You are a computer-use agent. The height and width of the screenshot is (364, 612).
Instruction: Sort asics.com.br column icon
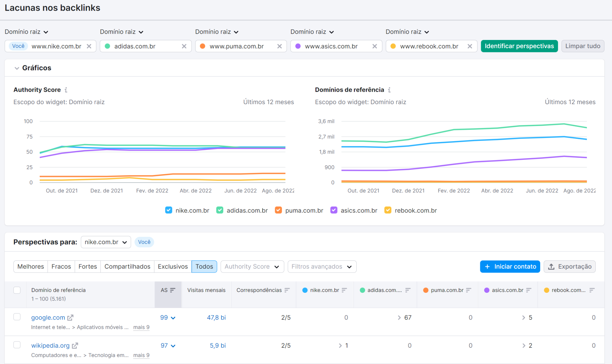[x=529, y=290]
